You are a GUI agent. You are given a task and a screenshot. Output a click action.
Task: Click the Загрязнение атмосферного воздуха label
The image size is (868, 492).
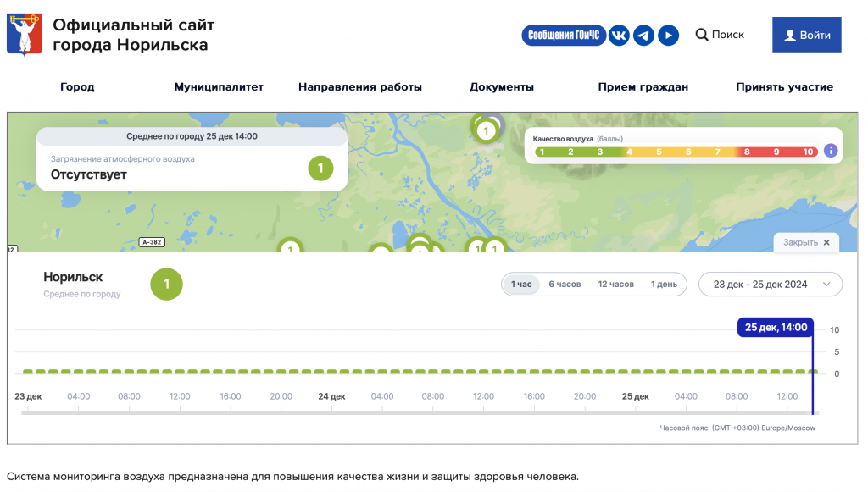(122, 158)
